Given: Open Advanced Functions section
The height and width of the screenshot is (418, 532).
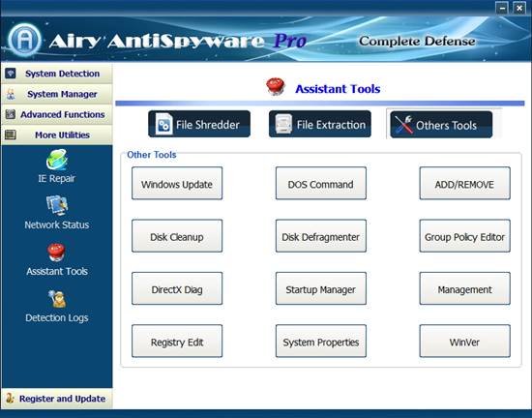Looking at the screenshot, I should tap(57, 114).
